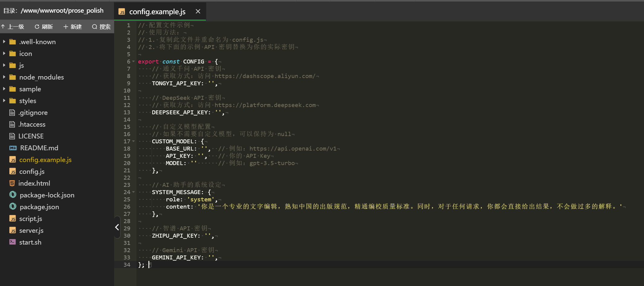Click the .gitignore document icon
Image resolution: width=644 pixels, height=286 pixels.
pyautogui.click(x=12, y=112)
